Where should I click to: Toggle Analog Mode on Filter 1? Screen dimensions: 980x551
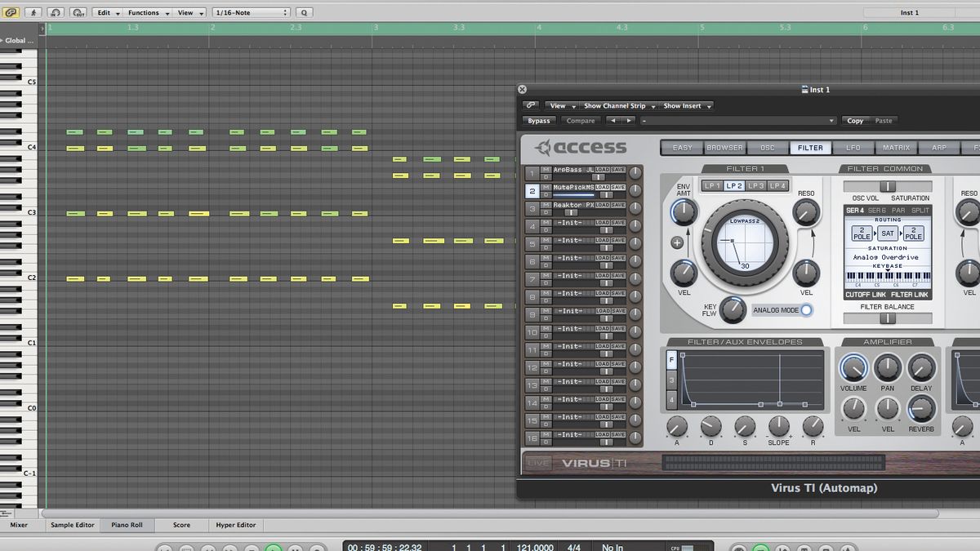pyautogui.click(x=807, y=310)
